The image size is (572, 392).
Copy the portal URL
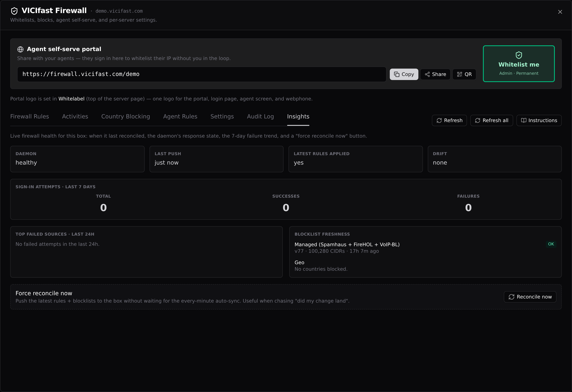404,74
